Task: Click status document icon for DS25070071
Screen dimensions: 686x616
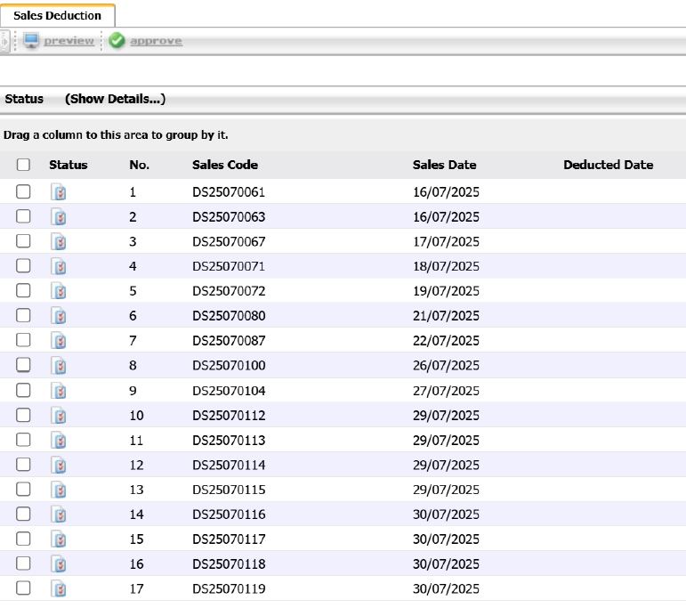Action: pos(59,266)
